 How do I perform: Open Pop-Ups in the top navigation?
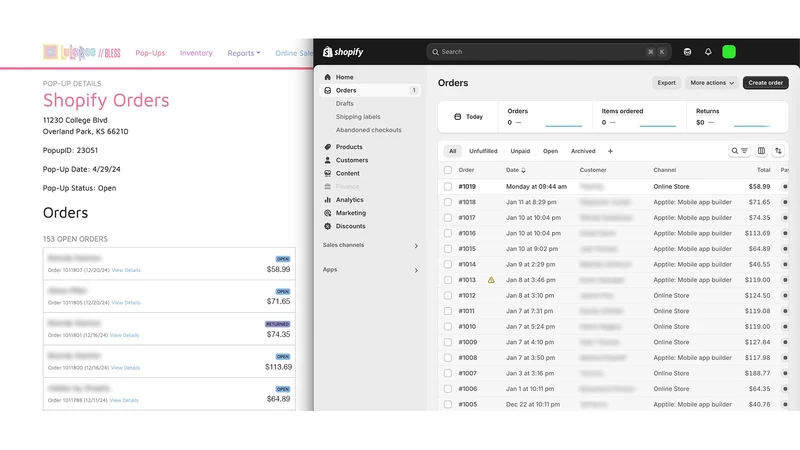pos(150,53)
